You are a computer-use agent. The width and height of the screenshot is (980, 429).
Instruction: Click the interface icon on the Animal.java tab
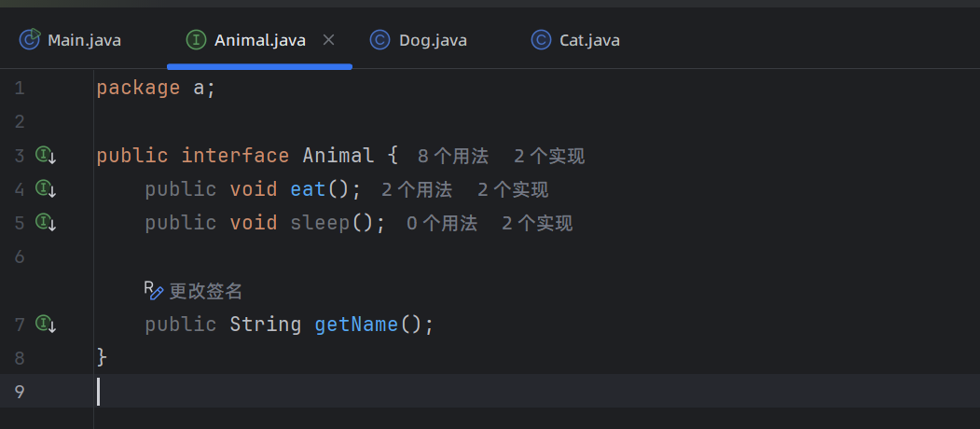(x=196, y=39)
